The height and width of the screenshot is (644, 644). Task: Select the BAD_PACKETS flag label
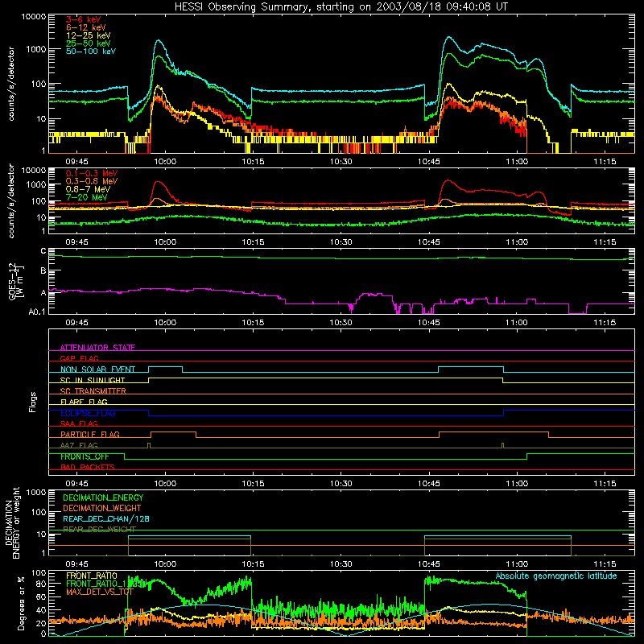(88, 467)
